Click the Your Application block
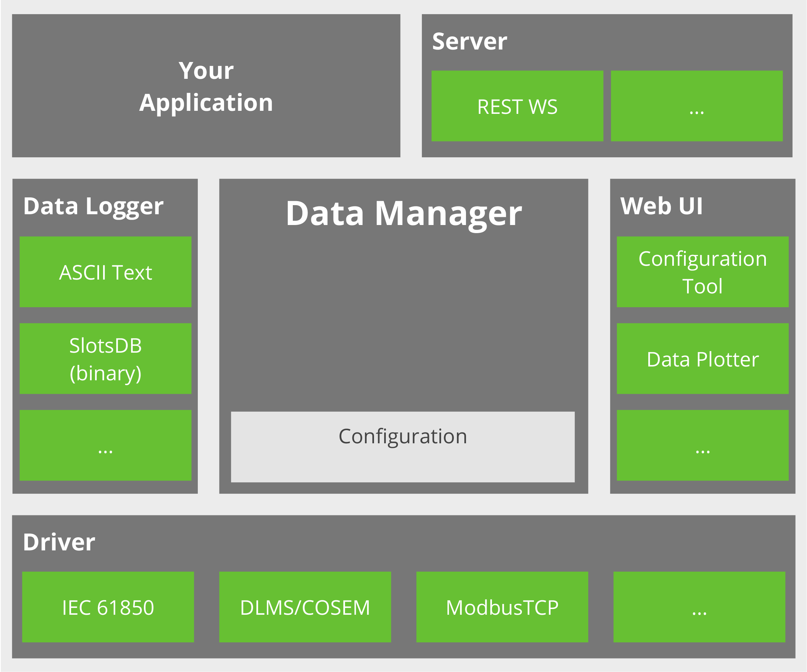The image size is (807, 672). point(206,86)
